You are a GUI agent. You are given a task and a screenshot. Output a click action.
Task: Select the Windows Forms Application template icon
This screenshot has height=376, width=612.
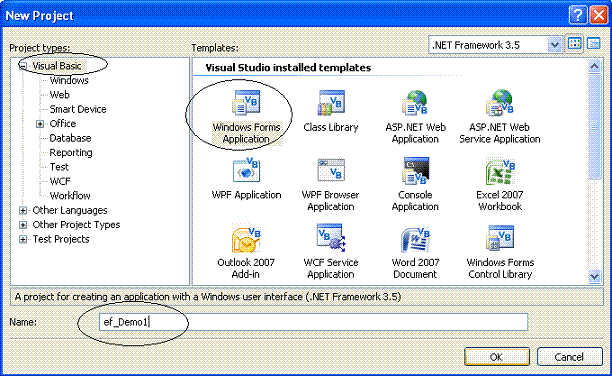246,103
